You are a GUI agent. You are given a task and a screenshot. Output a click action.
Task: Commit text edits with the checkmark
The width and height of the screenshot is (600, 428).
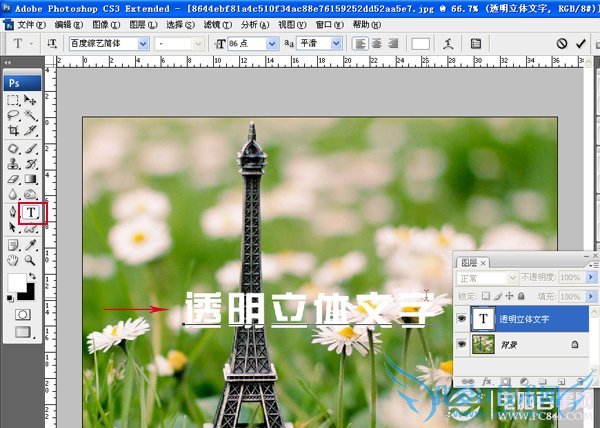tap(581, 44)
